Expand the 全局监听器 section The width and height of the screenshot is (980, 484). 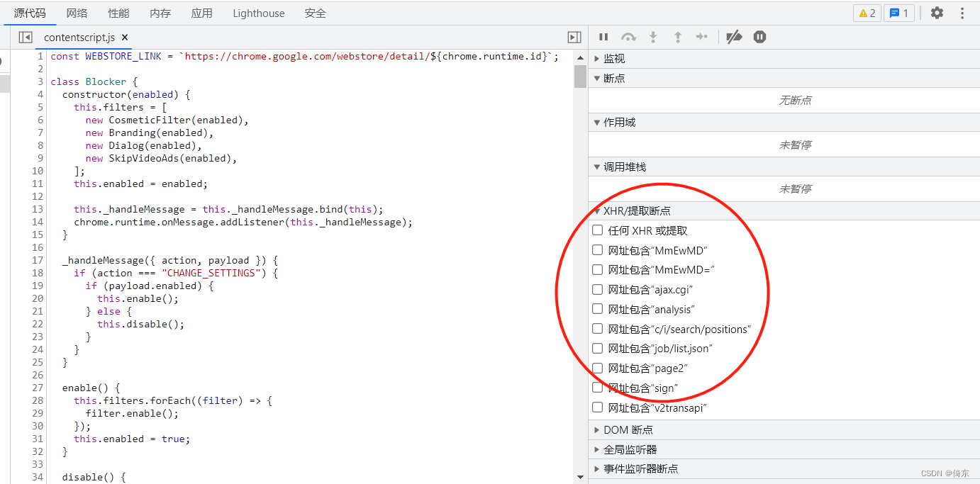(x=784, y=449)
